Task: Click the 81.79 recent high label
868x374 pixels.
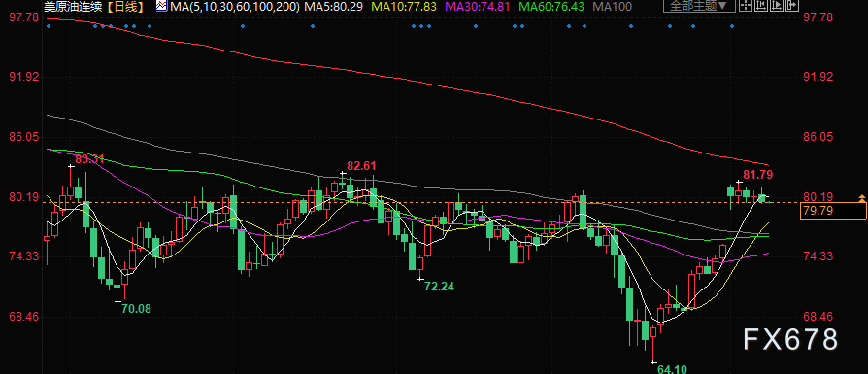Action: 758,175
